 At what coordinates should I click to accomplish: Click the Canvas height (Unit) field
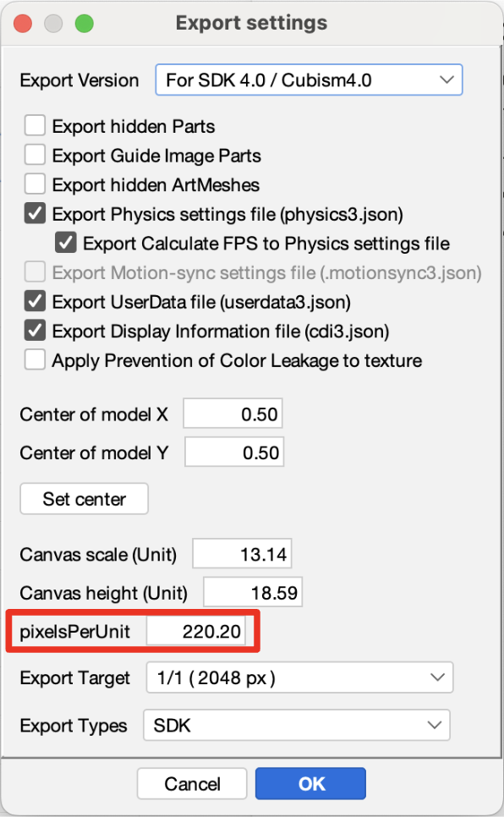point(253,592)
